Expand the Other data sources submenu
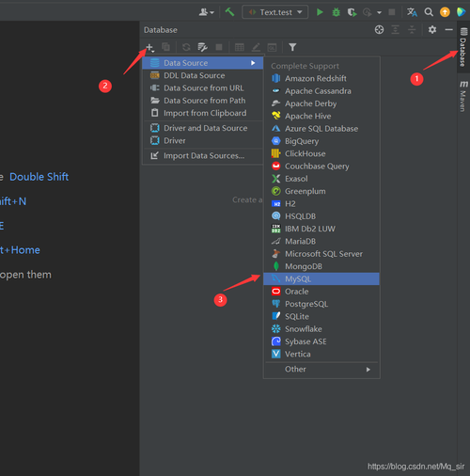470x476 pixels. coord(321,370)
